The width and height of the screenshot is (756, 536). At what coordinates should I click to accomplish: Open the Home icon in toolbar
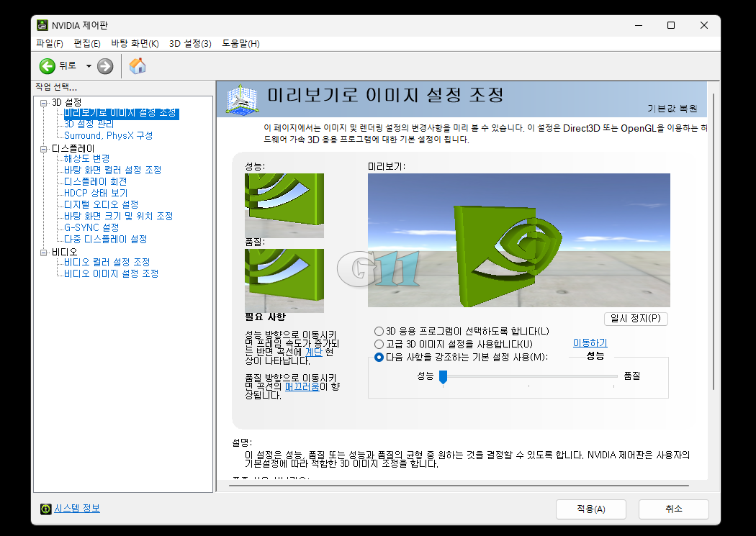pos(138,66)
